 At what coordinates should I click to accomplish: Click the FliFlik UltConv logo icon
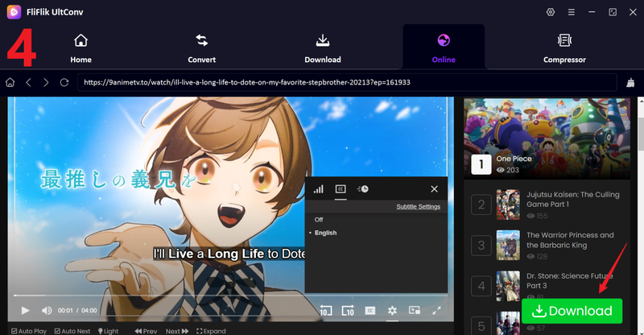point(14,12)
